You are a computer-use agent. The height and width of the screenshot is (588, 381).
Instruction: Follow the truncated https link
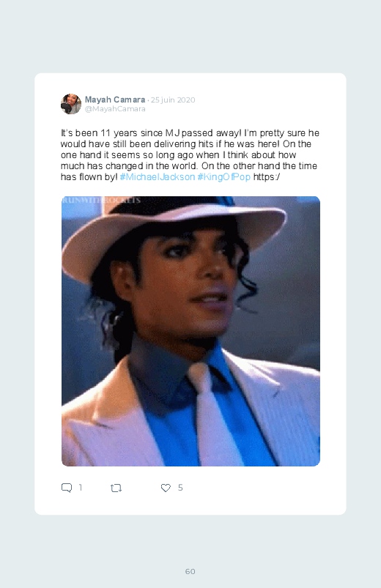(266, 176)
